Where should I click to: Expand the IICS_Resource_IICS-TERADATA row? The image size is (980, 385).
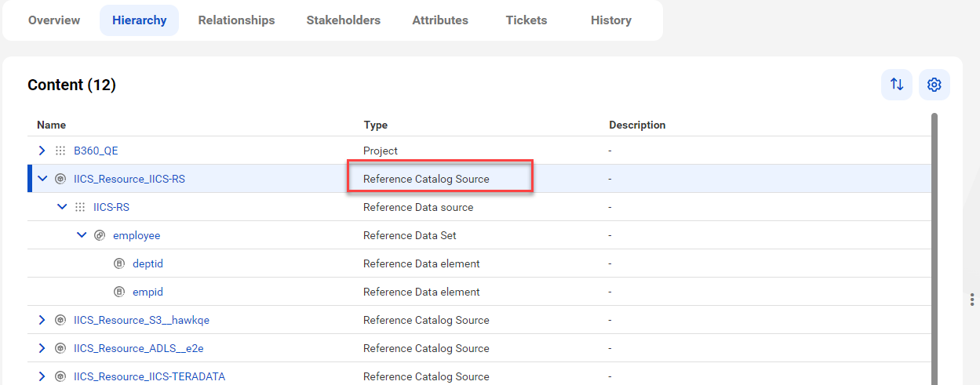coord(42,376)
